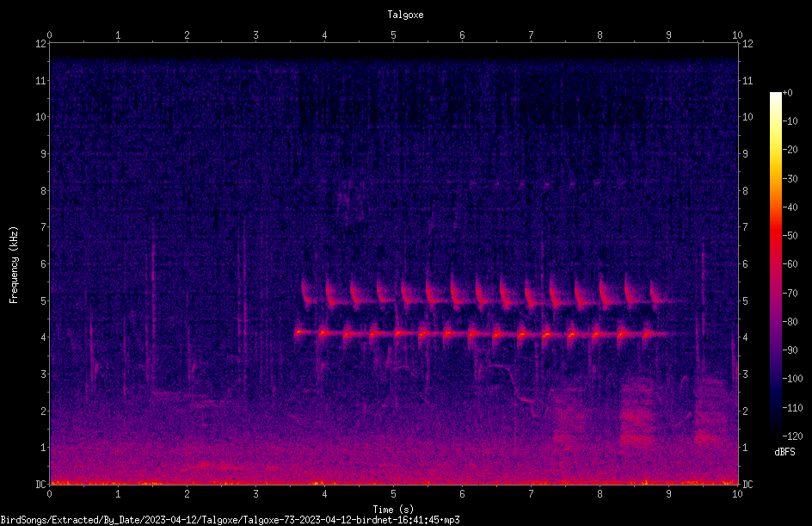Viewport: 812px width, 526px height.
Task: Click the dBFS unit label under the color bar
Action: (784, 452)
